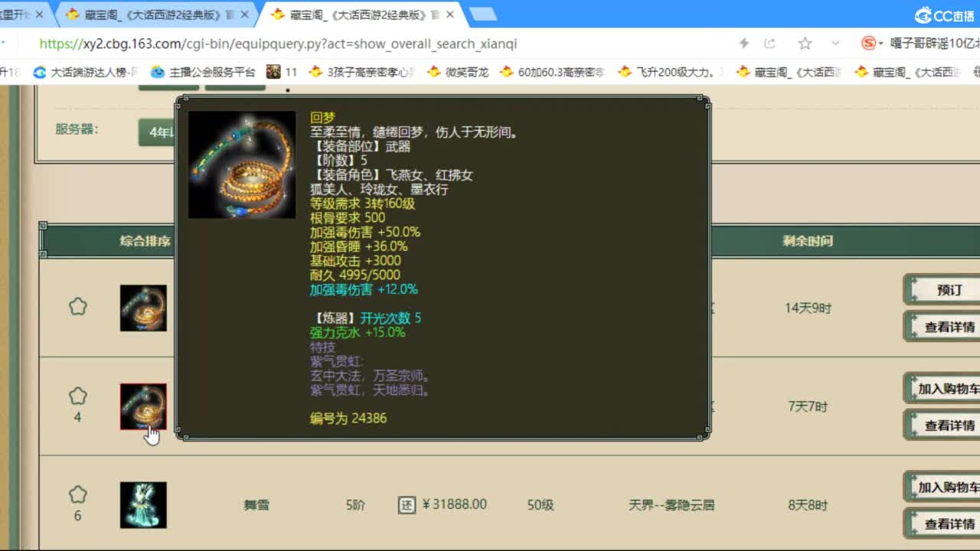Open bookmark 60加60.3高亲密
Viewport: 980px width, 551px height.
pyautogui.click(x=552, y=72)
